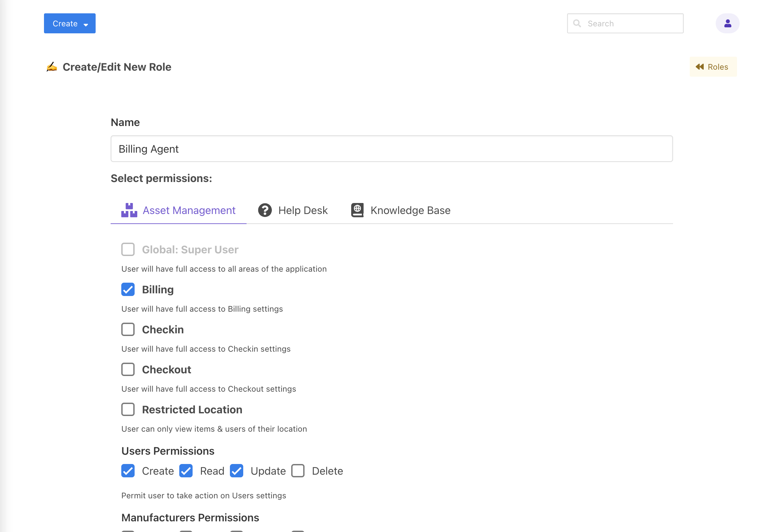Image resolution: width=777 pixels, height=532 pixels.
Task: Switch to the Knowledge Base tab
Action: point(410,210)
